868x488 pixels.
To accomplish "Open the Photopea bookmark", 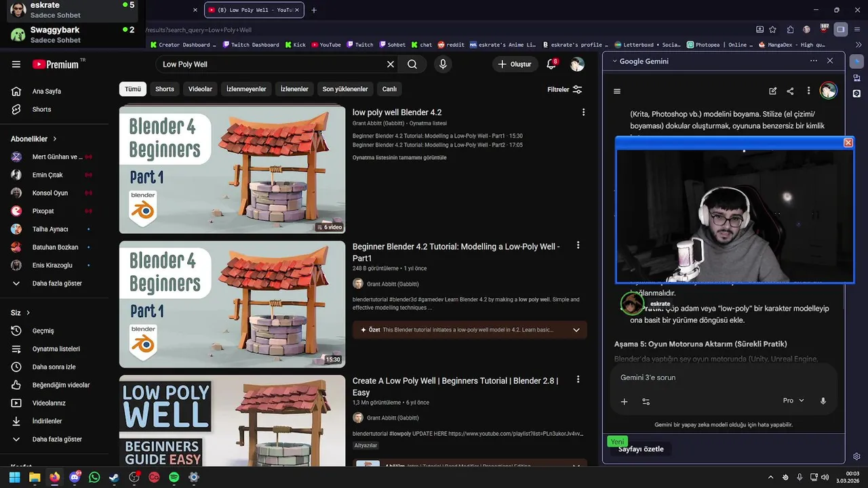I will point(720,45).
